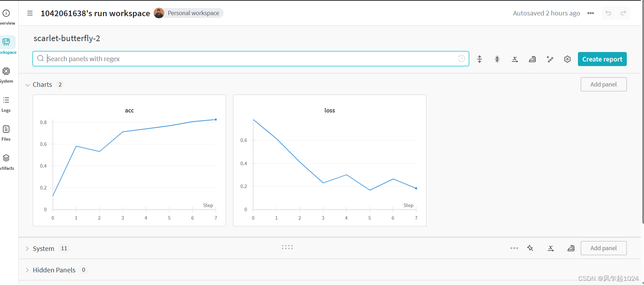Click the undo arrow

[x=608, y=13]
